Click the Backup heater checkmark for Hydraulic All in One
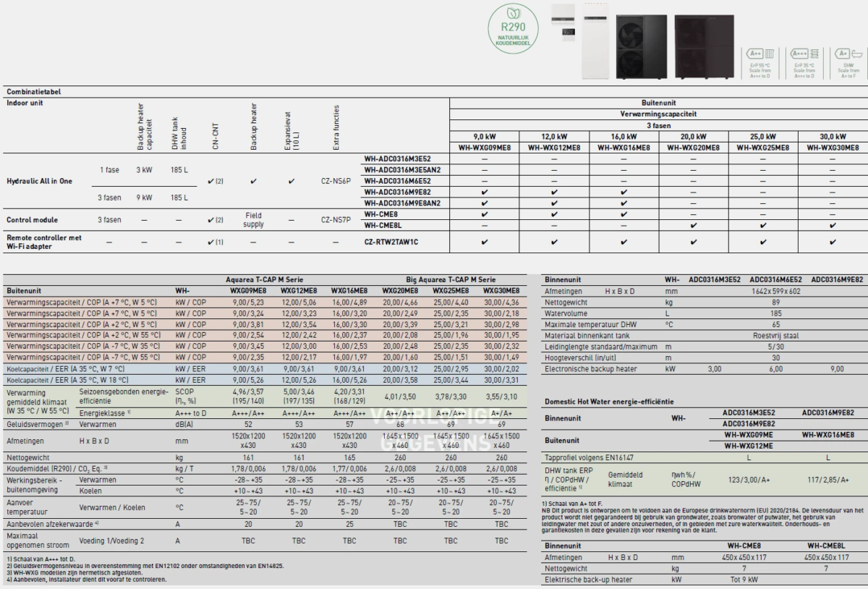Image resolution: width=868 pixels, height=589 pixels. [254, 182]
